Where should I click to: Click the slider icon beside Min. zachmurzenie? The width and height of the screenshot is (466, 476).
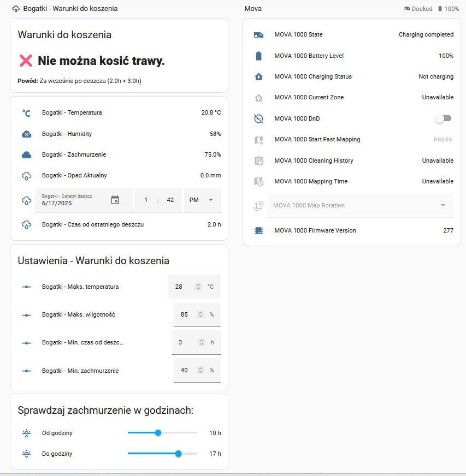(x=26, y=371)
